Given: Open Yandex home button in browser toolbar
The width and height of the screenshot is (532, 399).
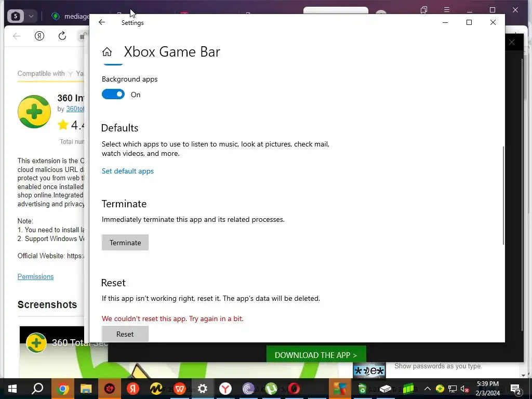Looking at the screenshot, I should pyautogui.click(x=39, y=36).
